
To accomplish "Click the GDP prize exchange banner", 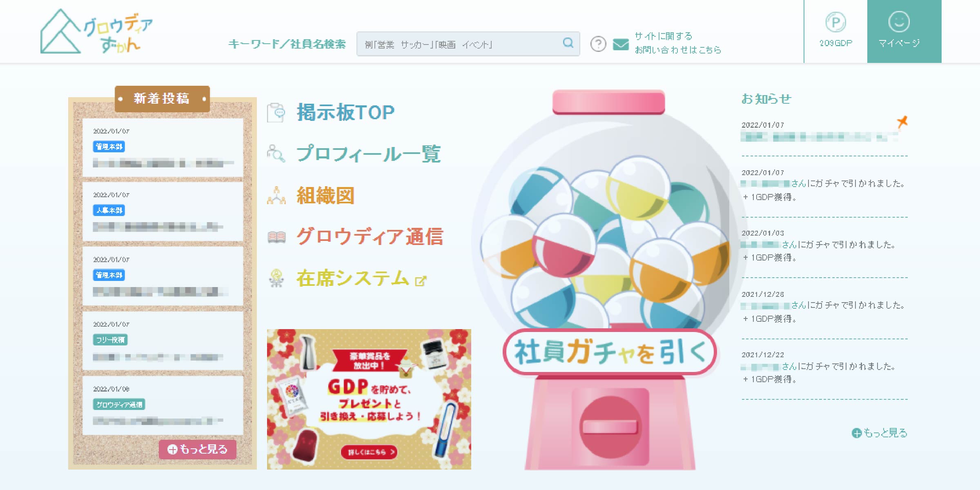I will (369, 399).
